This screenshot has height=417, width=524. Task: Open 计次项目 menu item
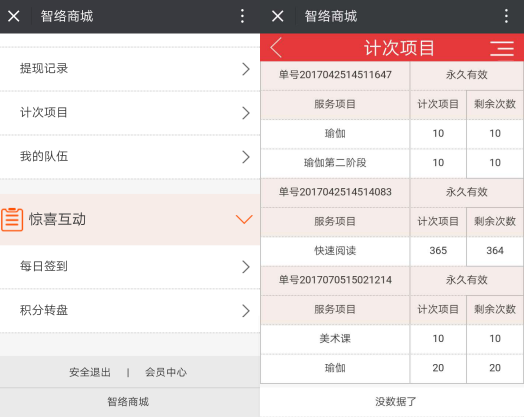pyautogui.click(x=130, y=113)
